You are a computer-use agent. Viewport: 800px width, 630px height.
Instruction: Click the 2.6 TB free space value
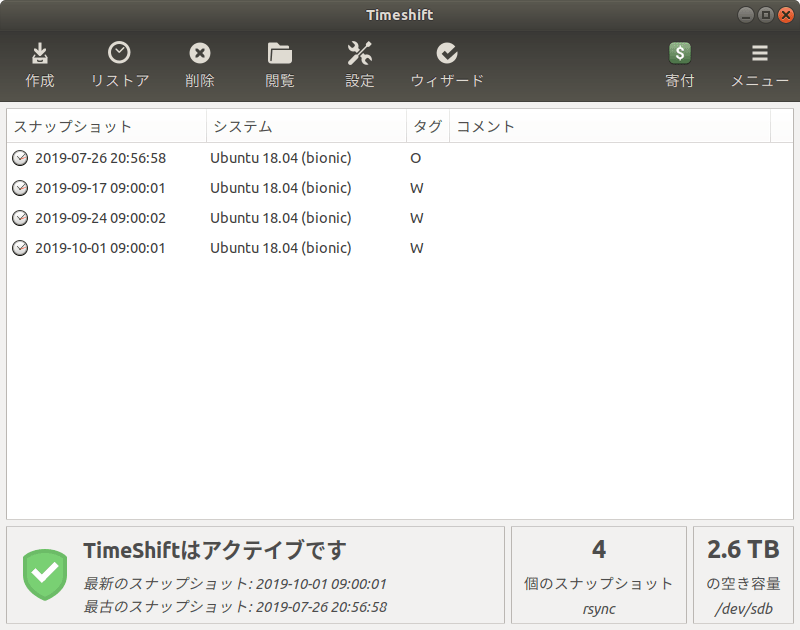pyautogui.click(x=743, y=550)
